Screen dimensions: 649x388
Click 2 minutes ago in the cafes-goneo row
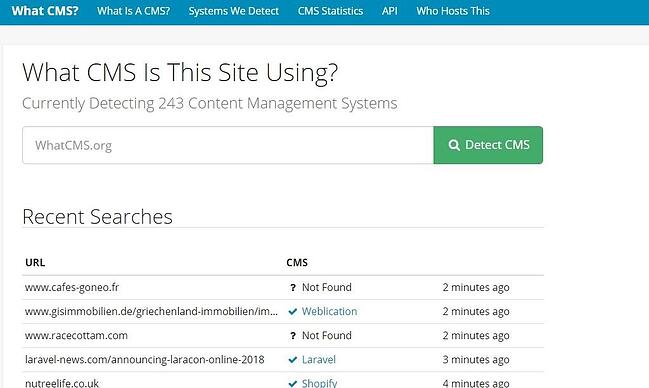point(476,287)
